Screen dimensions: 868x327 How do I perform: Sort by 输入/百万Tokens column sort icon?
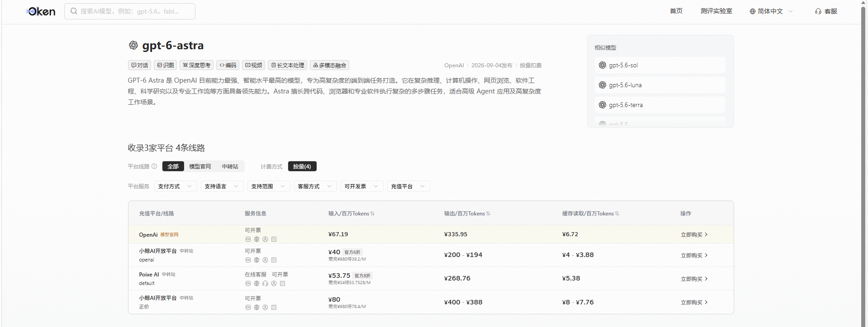pos(372,214)
